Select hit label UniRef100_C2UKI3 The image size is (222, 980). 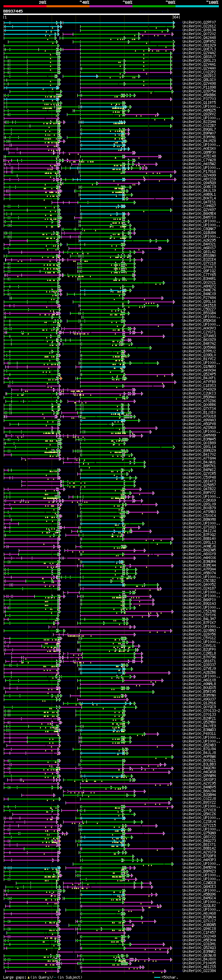199,394
